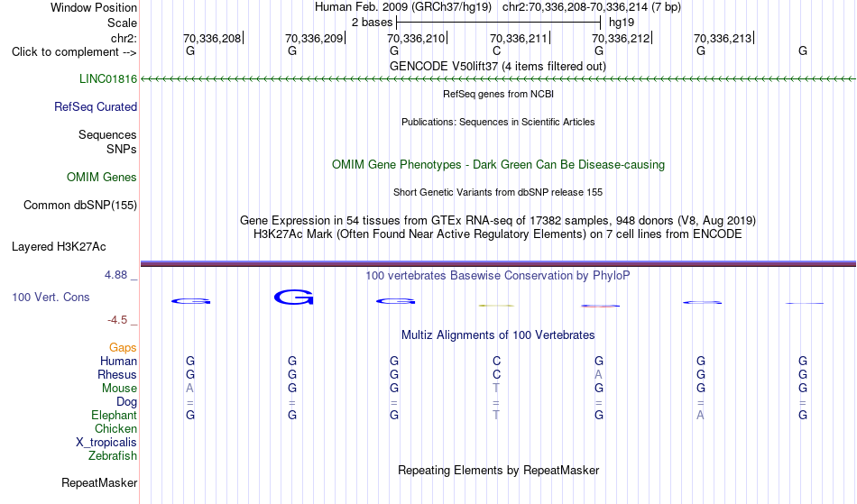The height and width of the screenshot is (504, 857).
Task: Click the Dog species label
Action: (126, 402)
